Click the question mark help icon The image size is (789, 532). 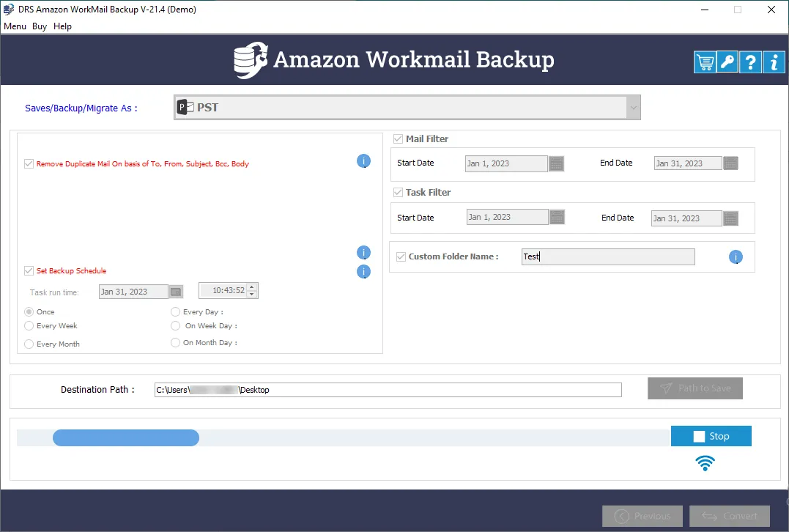pos(750,62)
